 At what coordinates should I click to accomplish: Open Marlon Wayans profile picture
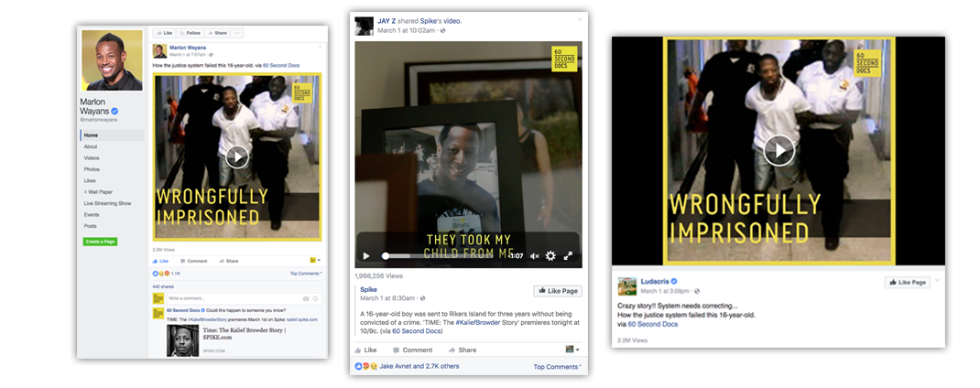coord(112,60)
